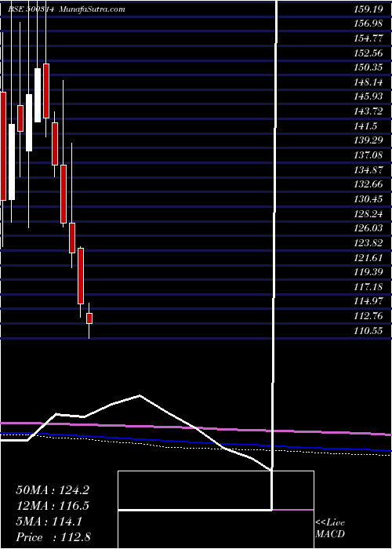The width and height of the screenshot is (392, 549).
Task: Click the 50MA : 124.2 readout
Action: click(x=53, y=489)
